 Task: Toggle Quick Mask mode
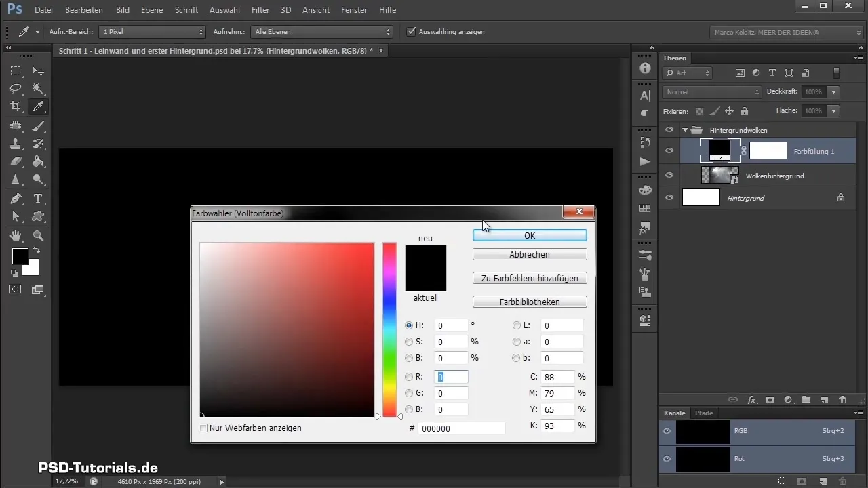16,289
